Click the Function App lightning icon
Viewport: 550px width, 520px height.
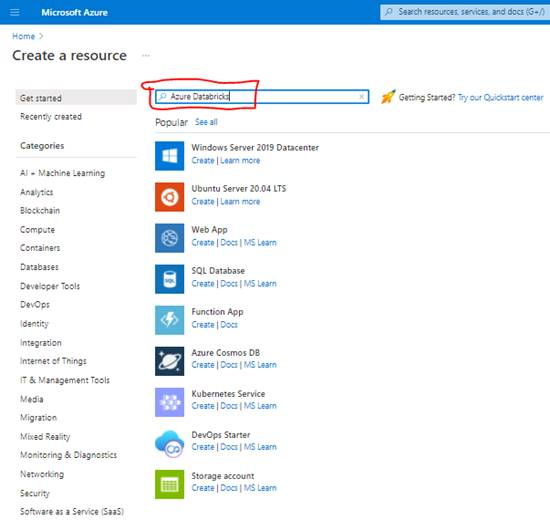pyautogui.click(x=169, y=320)
